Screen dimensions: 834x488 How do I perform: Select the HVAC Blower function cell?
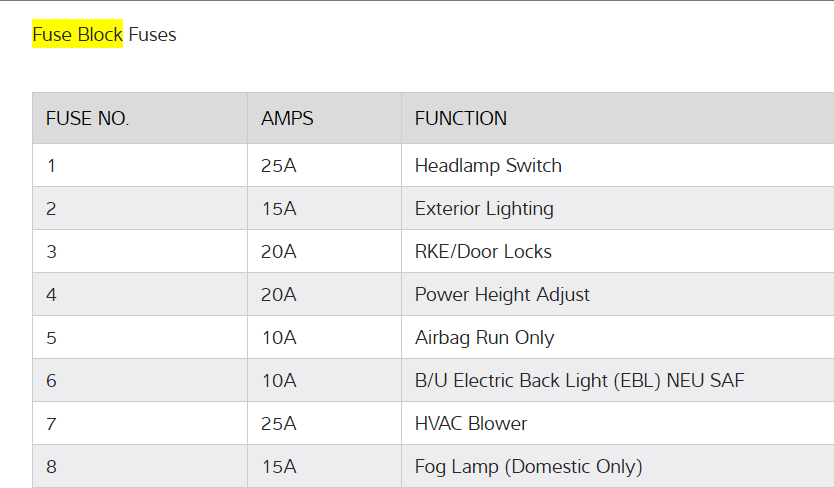click(x=471, y=424)
